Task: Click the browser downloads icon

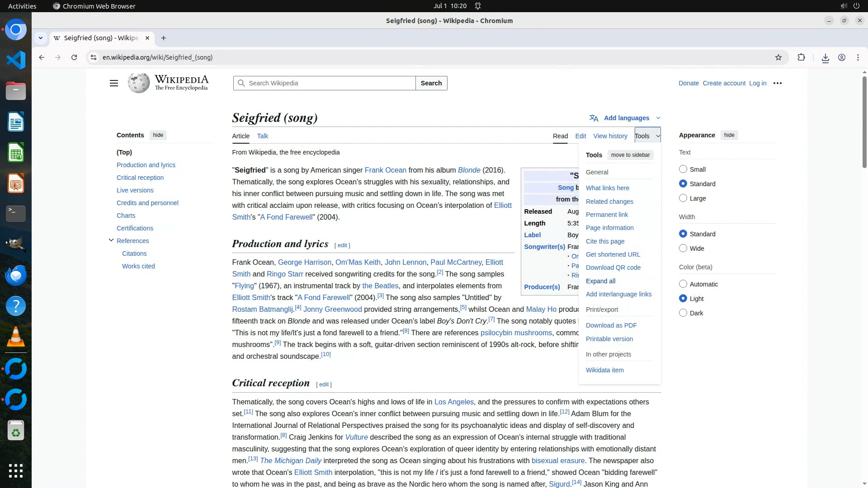Action: (x=825, y=57)
